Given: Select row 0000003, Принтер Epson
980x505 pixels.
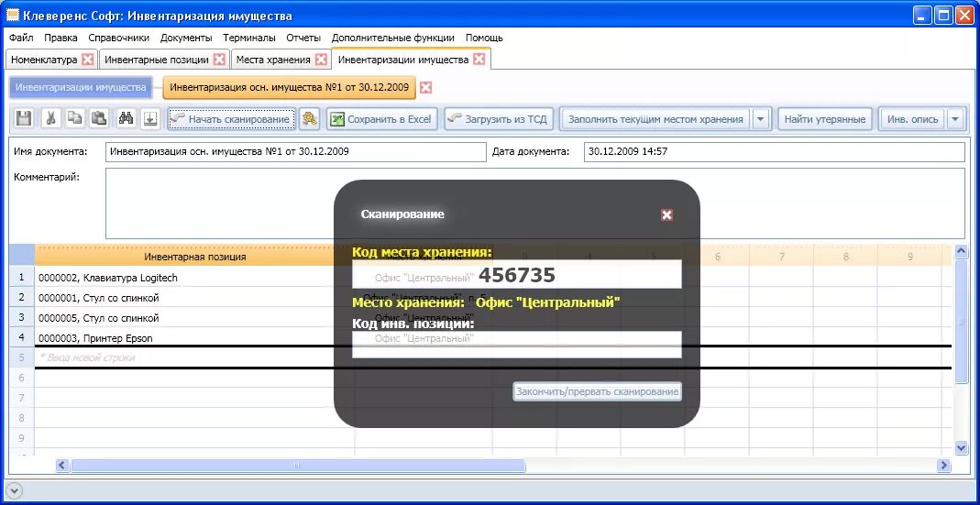Looking at the screenshot, I should [195, 338].
